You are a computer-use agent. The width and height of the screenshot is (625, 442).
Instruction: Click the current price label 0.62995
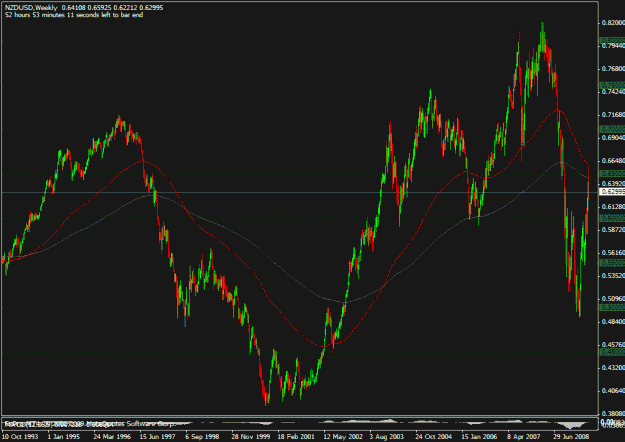[x=613, y=192]
